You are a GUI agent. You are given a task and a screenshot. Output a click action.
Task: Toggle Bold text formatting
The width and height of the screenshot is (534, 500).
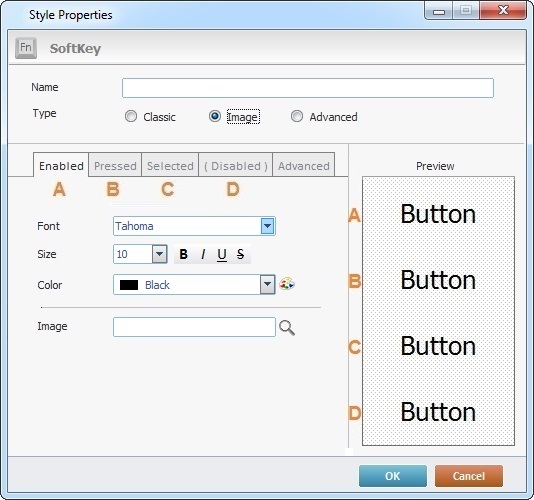[x=184, y=254]
